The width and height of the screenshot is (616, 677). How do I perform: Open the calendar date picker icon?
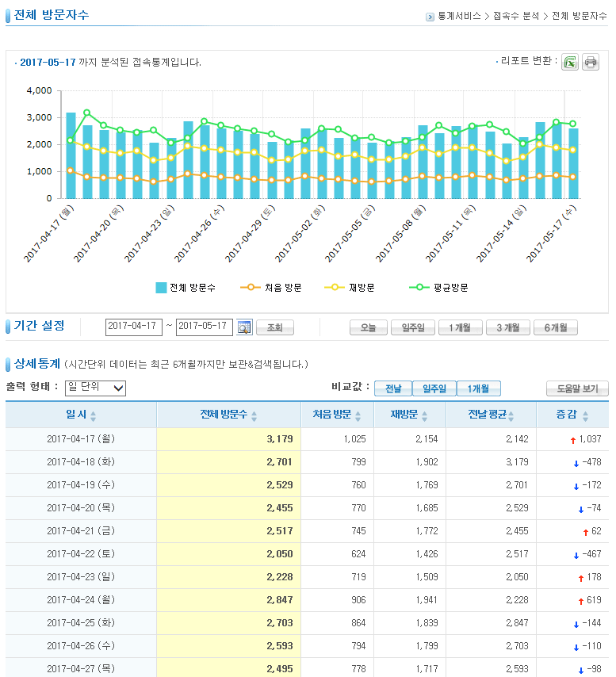click(x=243, y=327)
